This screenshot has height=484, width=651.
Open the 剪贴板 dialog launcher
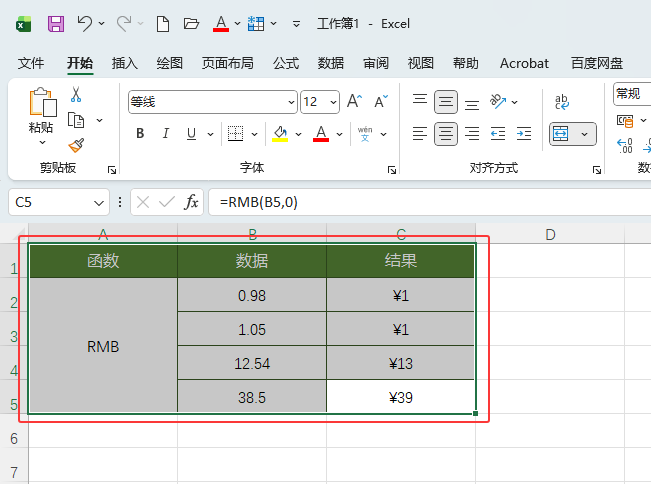pyautogui.click(x=112, y=169)
